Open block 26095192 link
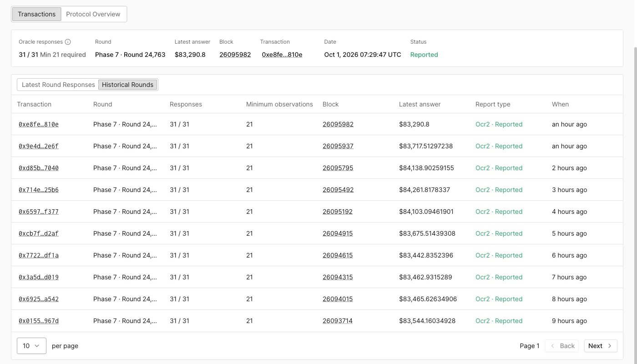This screenshot has width=637, height=364. pos(338,212)
